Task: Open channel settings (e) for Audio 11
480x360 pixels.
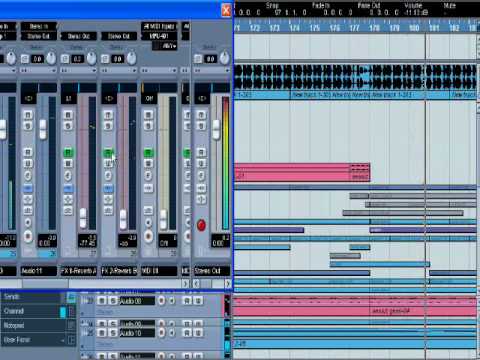Action: [x=28, y=176]
